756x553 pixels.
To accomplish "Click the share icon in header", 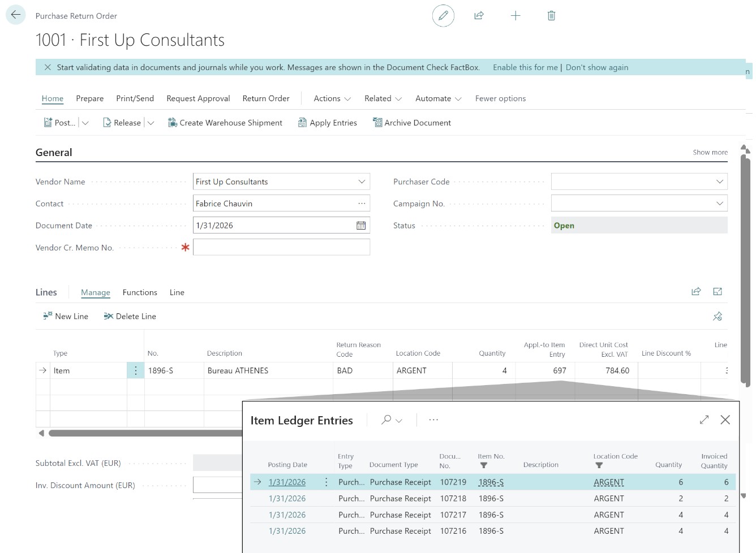I will 479,16.
